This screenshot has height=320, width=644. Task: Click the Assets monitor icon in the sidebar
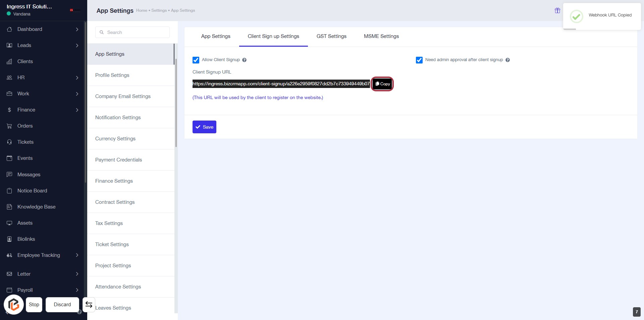click(9, 223)
